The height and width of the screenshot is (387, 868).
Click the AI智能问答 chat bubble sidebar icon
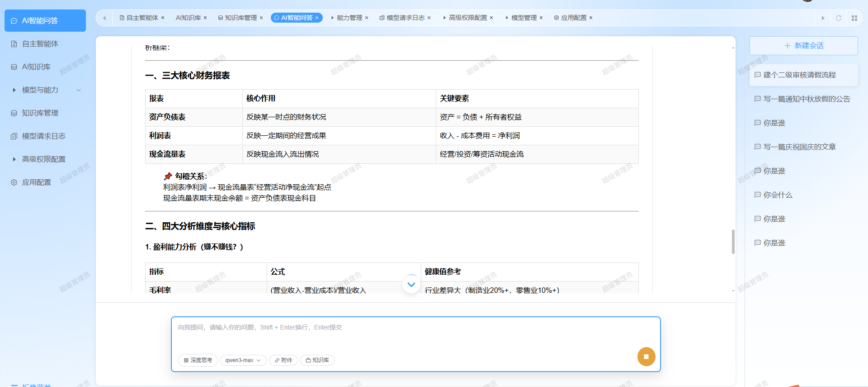click(14, 21)
